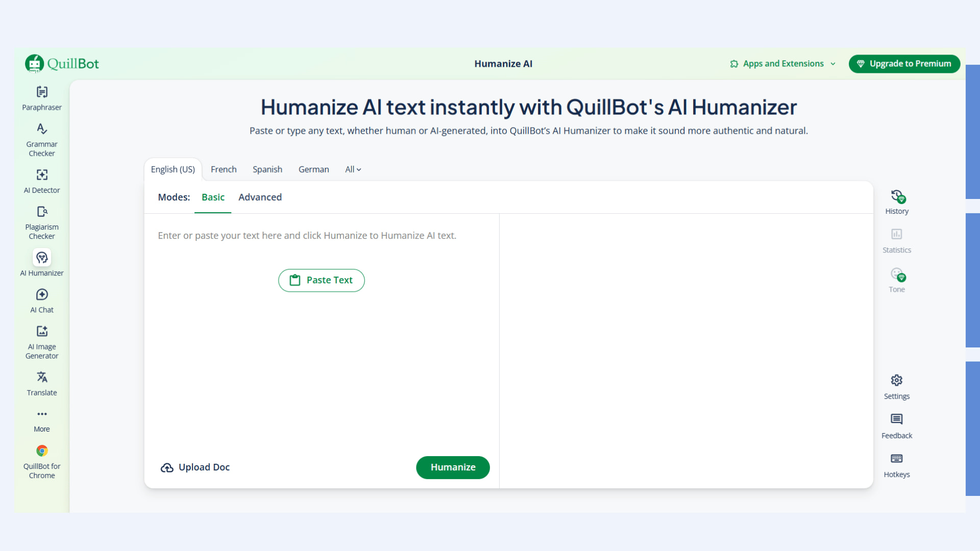
Task: Switch to the French language tab
Action: (x=224, y=169)
